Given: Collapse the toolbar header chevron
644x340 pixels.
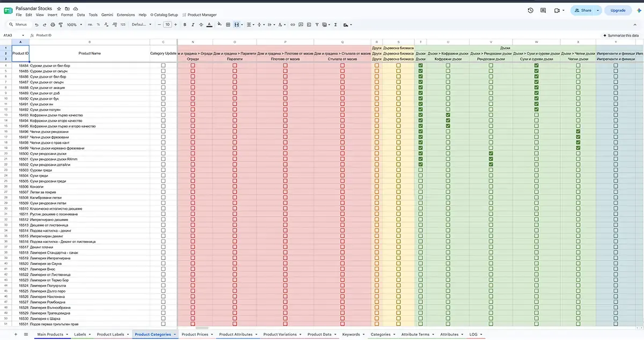Looking at the screenshot, I should pos(636,25).
